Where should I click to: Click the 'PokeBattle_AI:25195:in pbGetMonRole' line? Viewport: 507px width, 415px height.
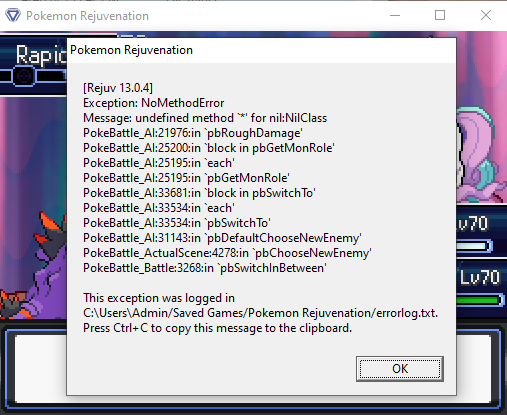point(186,178)
